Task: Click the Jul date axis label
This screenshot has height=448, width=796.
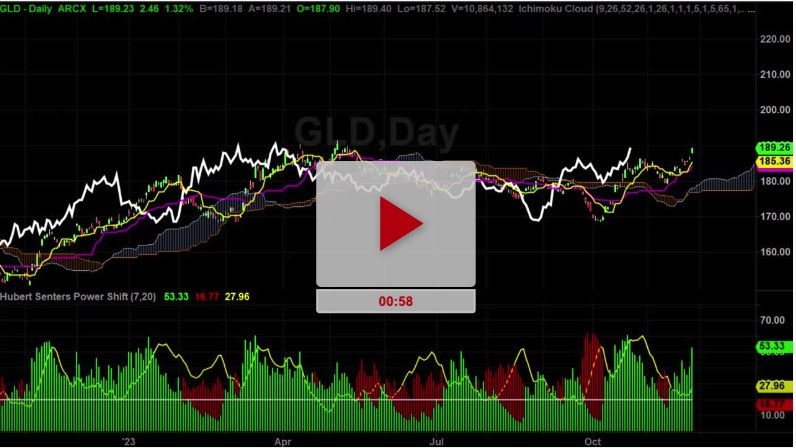Action: click(x=437, y=442)
